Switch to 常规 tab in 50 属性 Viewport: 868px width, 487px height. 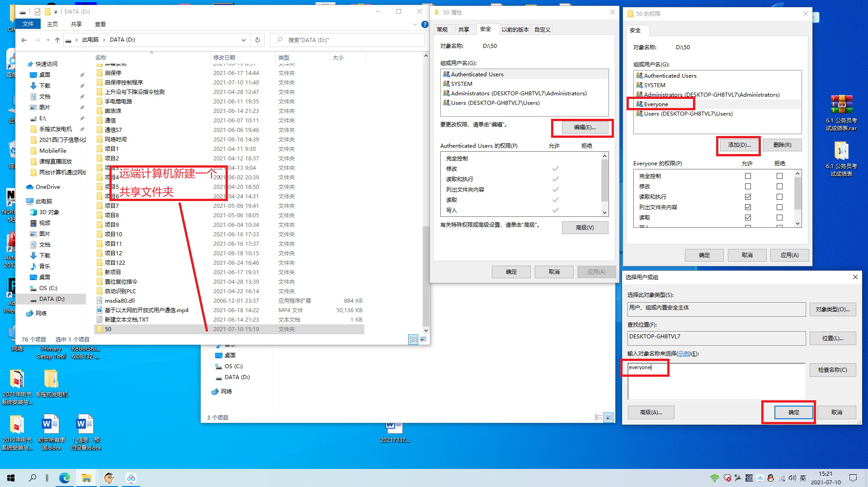pos(442,30)
